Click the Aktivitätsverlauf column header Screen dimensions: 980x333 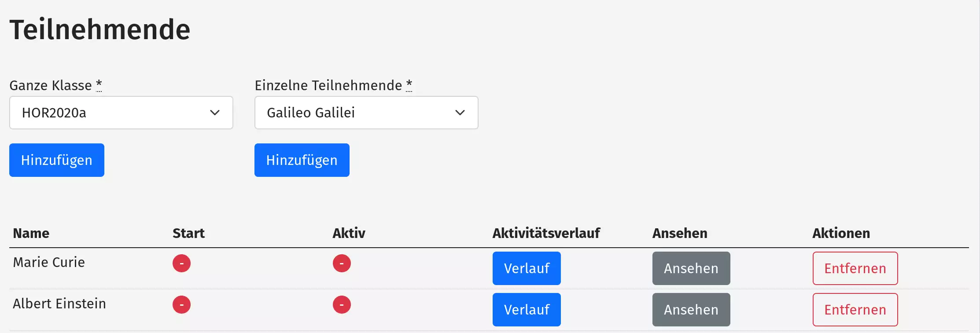click(546, 233)
